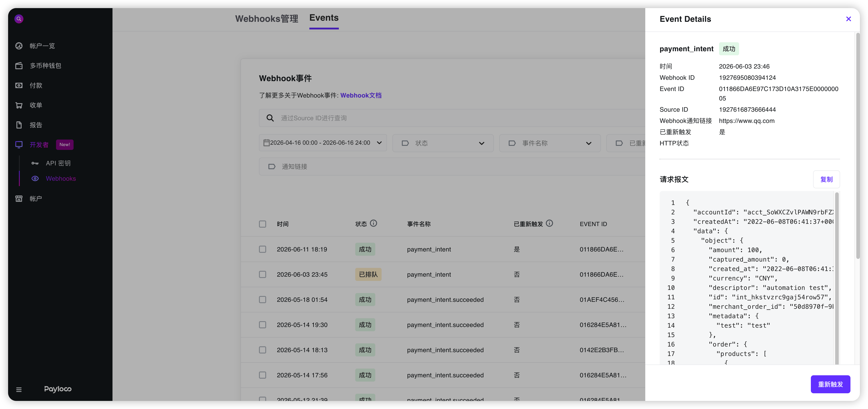The width and height of the screenshot is (868, 409).
Task: Click the calendar icon in date range
Action: point(266,143)
